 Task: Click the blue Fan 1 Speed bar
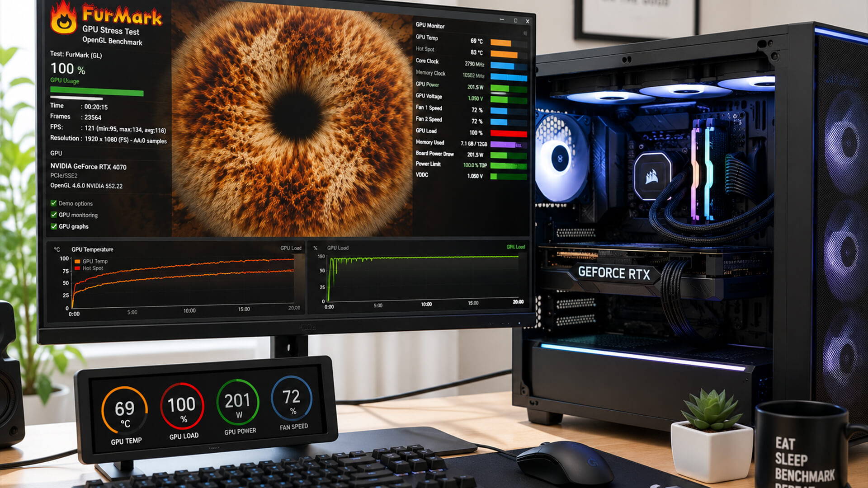pyautogui.click(x=499, y=111)
